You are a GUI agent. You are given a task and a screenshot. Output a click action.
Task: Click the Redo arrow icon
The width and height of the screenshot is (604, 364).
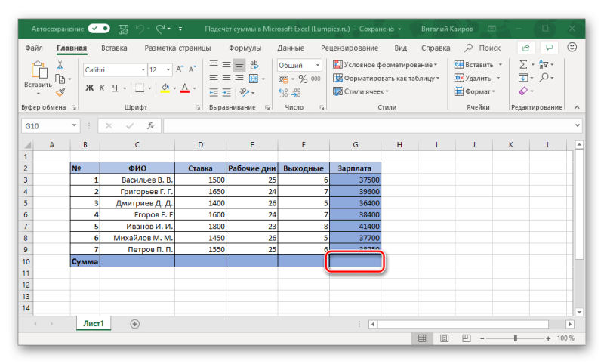tap(160, 29)
